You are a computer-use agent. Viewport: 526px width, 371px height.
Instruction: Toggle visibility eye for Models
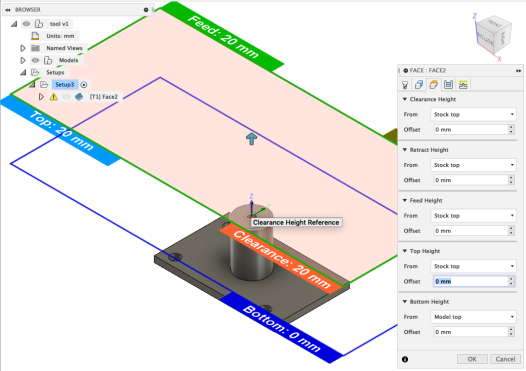pyautogui.click(x=35, y=60)
